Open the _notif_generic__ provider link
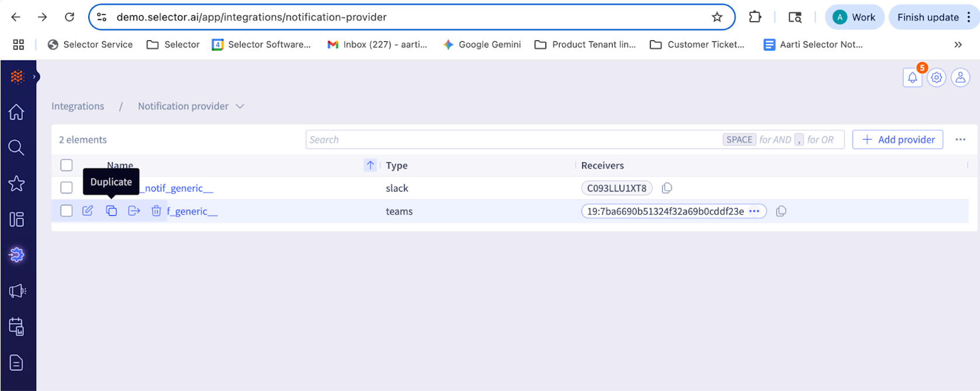The height and width of the screenshot is (391, 980). coord(178,188)
